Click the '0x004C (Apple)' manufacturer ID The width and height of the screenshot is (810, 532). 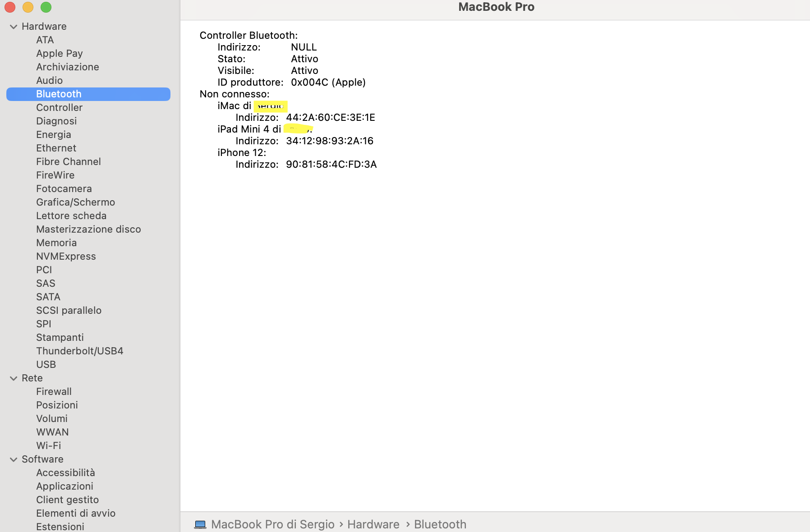[328, 83]
